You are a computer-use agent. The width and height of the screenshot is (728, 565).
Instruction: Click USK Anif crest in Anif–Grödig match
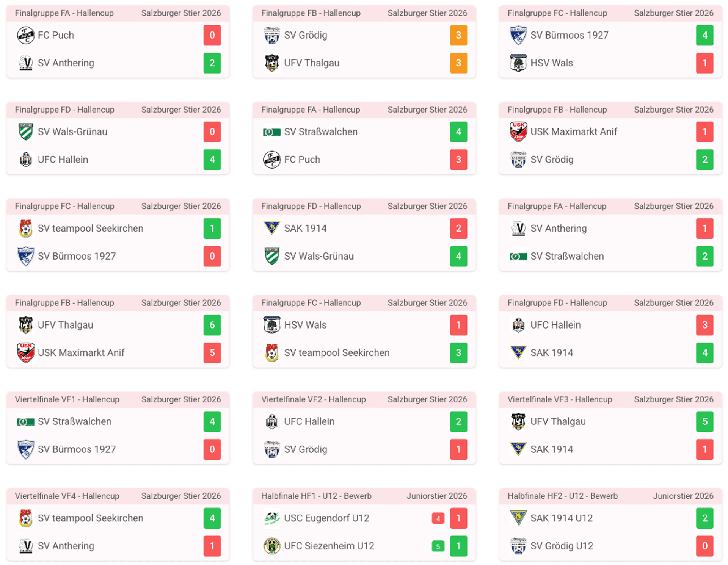coord(518,132)
